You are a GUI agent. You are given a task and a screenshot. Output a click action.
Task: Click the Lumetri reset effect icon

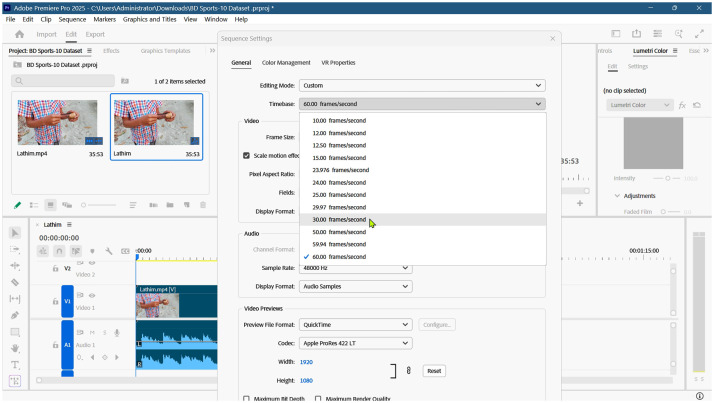click(697, 105)
